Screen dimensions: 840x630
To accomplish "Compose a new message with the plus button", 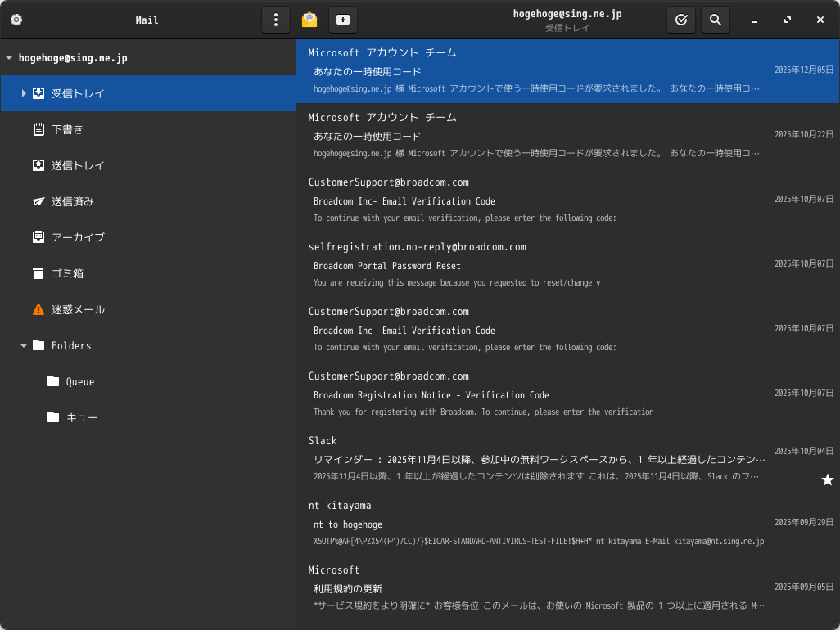I will tap(343, 20).
